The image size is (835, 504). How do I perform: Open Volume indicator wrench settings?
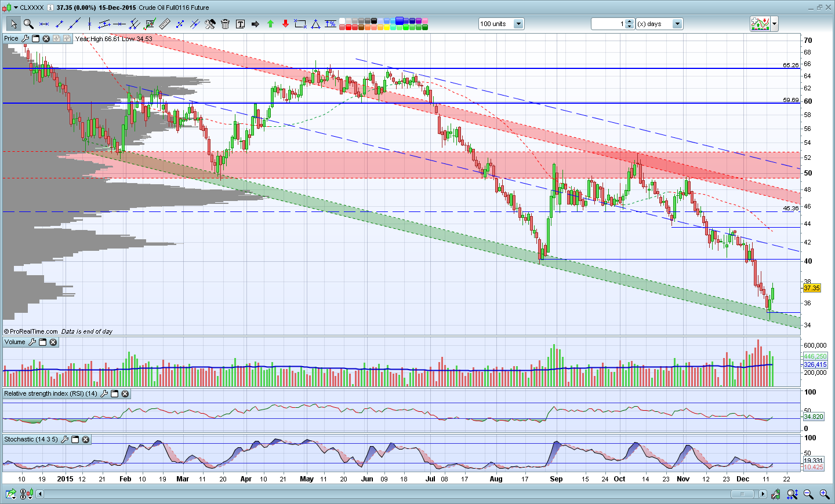(x=32, y=342)
